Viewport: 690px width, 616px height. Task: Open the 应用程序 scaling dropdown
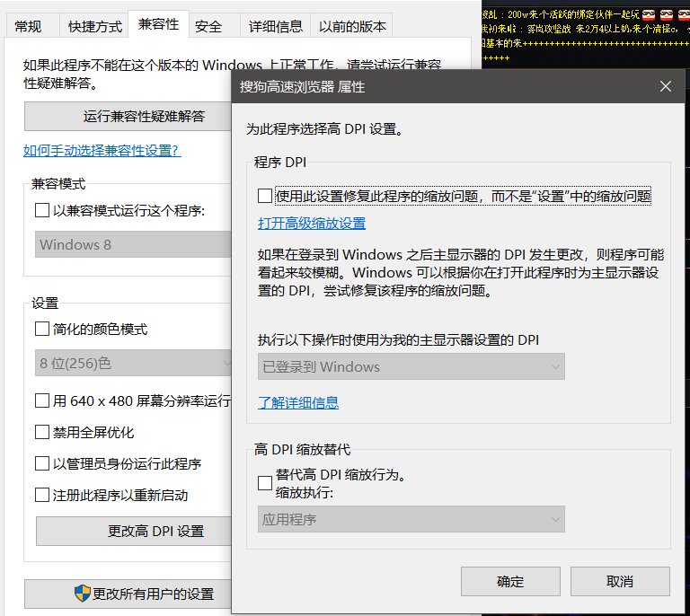[x=411, y=519]
